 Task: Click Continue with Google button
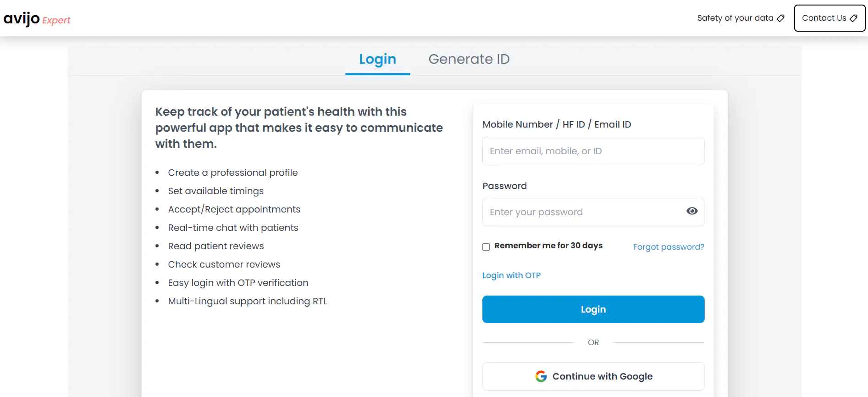593,376
